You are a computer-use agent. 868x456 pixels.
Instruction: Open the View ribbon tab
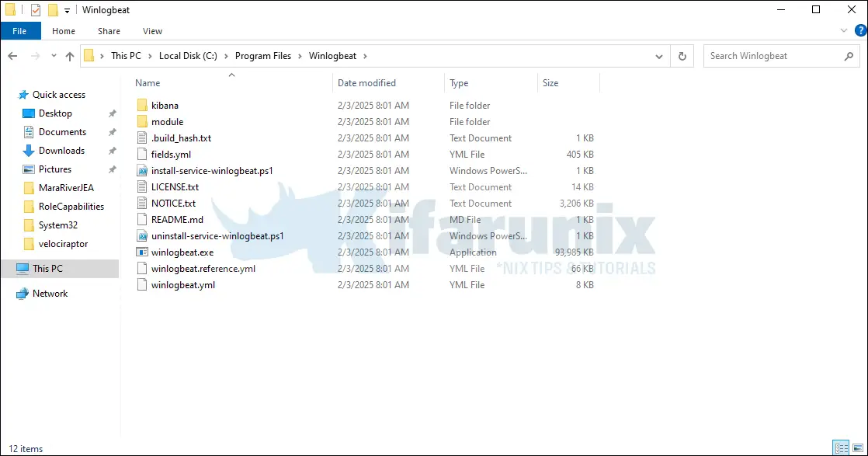click(152, 31)
